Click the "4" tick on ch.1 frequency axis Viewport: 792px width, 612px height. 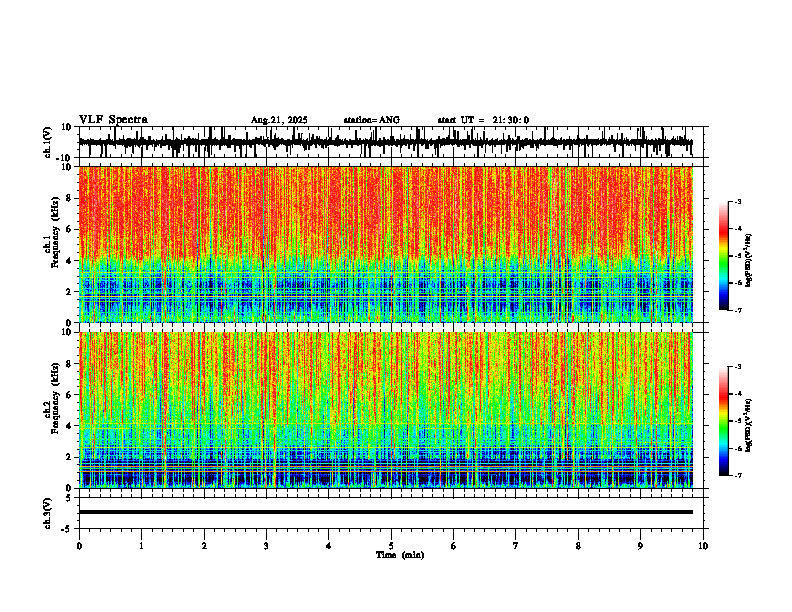(x=70, y=261)
